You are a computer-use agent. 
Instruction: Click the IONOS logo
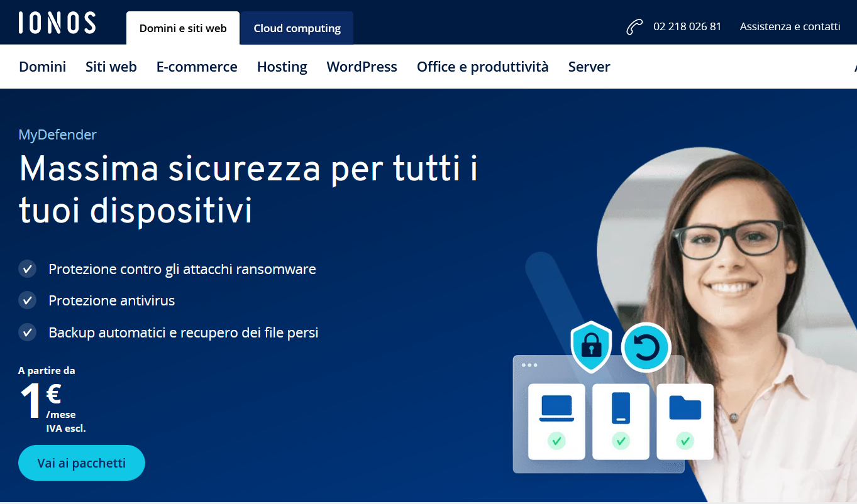[x=57, y=23]
